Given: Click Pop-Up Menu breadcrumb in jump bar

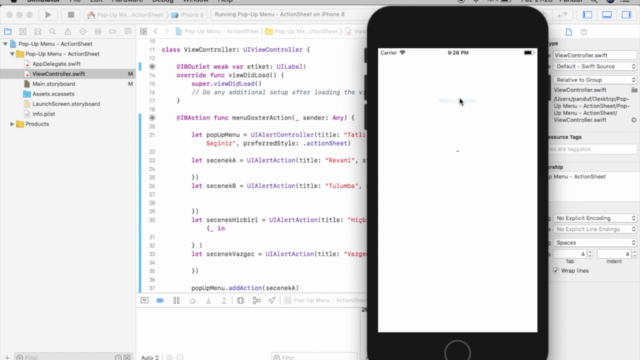Looking at the screenshot, I should 218,31.
